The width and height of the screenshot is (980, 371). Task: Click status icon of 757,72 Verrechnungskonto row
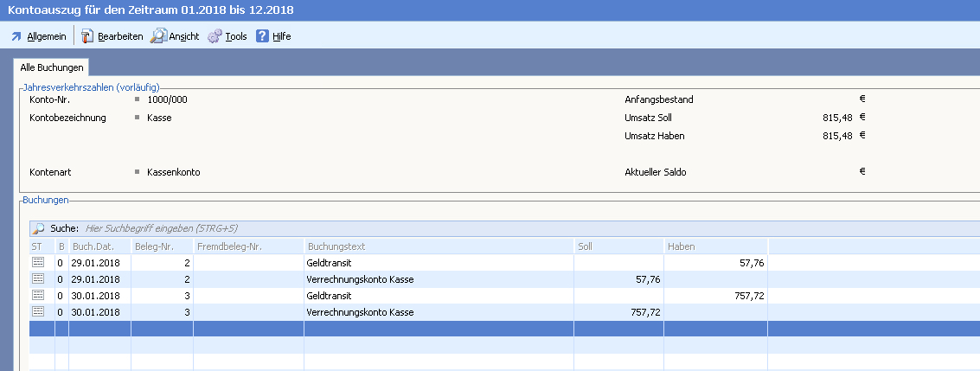(37, 312)
